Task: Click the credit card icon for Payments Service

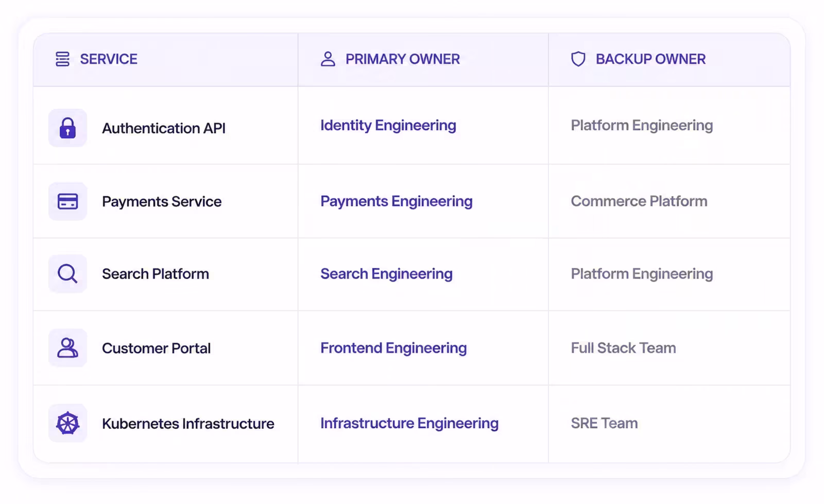Action: pyautogui.click(x=67, y=201)
